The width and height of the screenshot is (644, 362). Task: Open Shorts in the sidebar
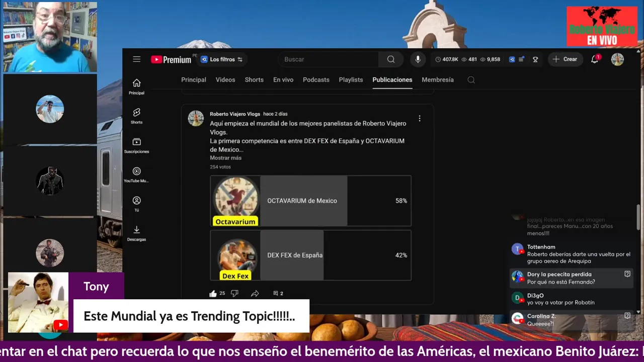[x=136, y=116]
